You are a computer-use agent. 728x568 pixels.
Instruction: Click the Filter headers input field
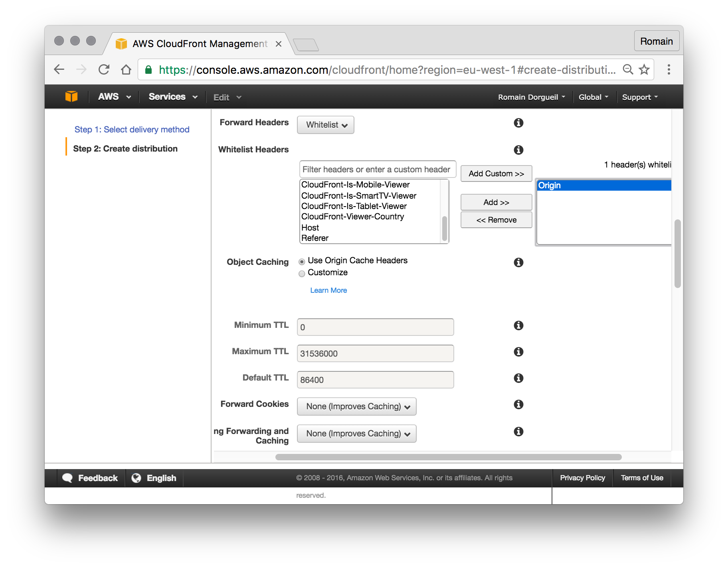pyautogui.click(x=377, y=169)
